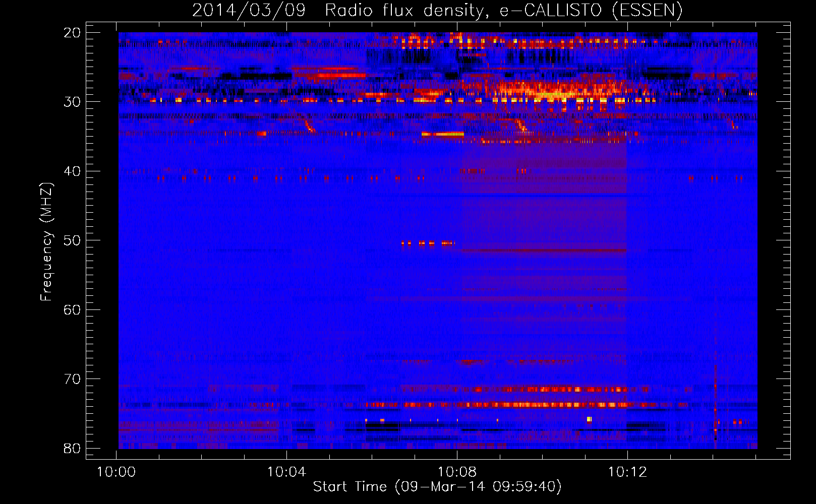Click the '10:12' time tick label
Image resolution: width=816 pixels, height=504 pixels.
(x=627, y=472)
